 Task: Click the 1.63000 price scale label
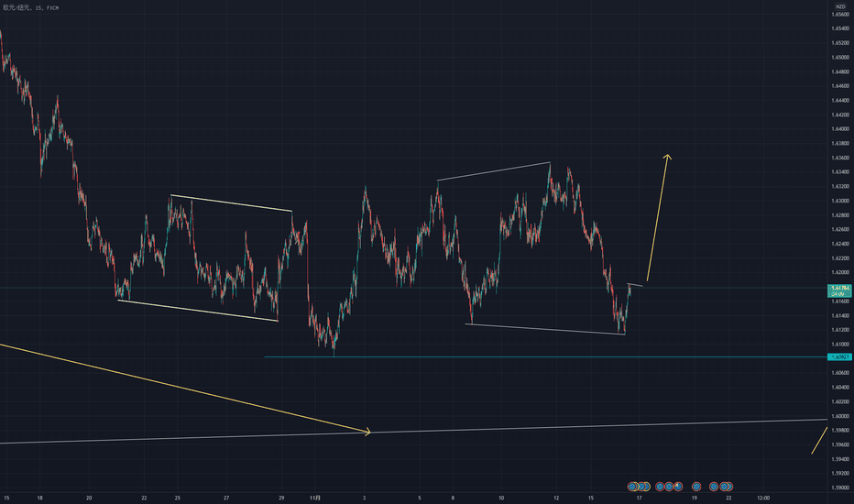click(840, 201)
